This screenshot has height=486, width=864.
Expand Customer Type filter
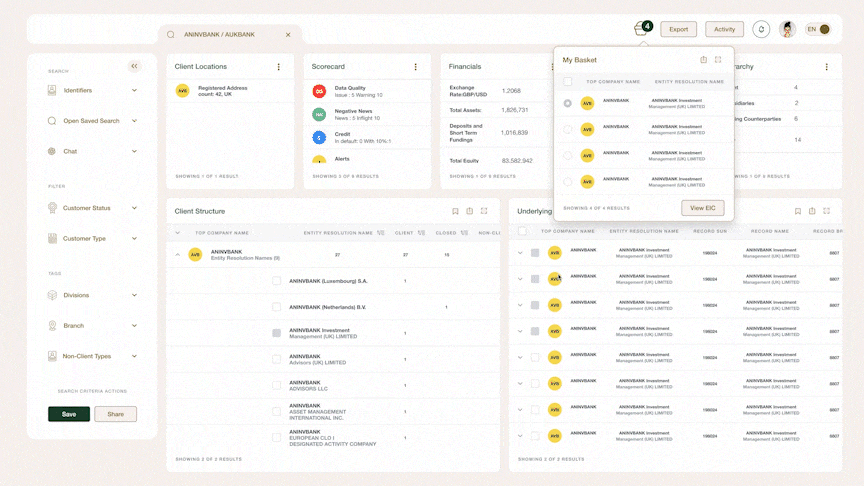coord(134,239)
